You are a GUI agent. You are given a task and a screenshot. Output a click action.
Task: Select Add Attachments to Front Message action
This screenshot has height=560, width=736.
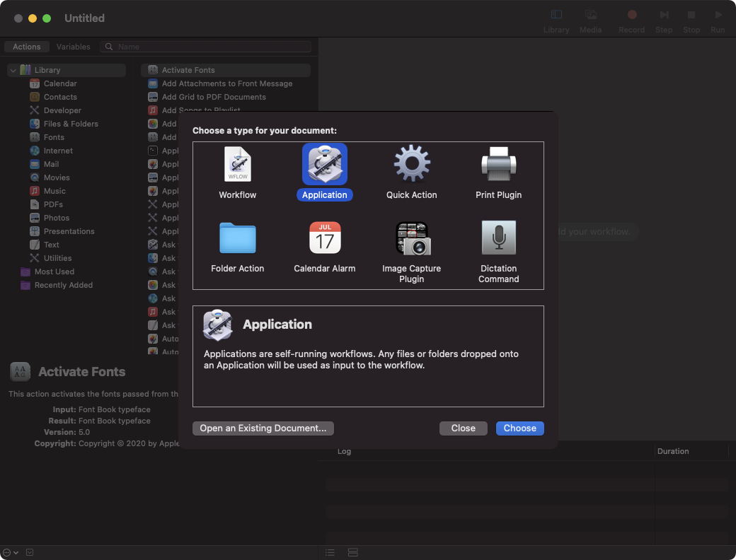click(x=226, y=83)
